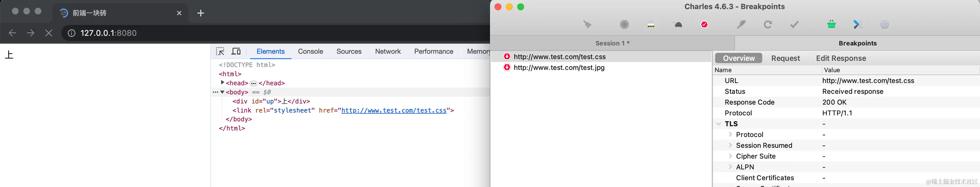
Task: Toggle device toolbar icon in DevTools
Action: click(236, 51)
